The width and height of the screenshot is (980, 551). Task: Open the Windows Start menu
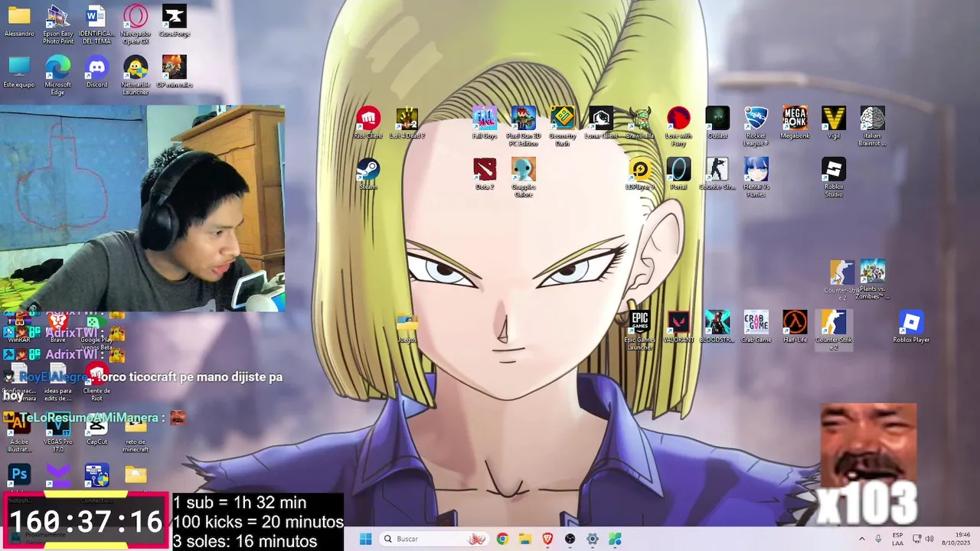(x=366, y=539)
